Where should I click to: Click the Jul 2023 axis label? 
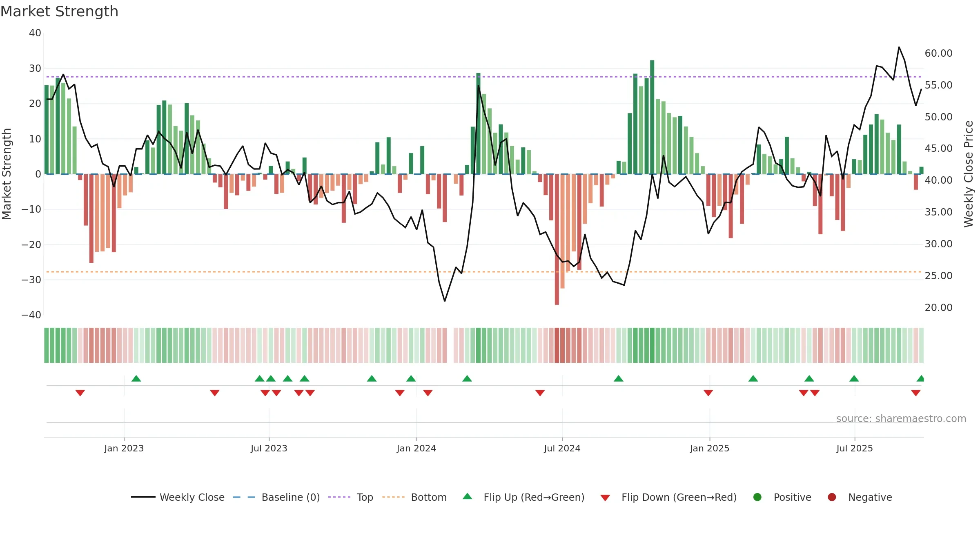pyautogui.click(x=269, y=449)
